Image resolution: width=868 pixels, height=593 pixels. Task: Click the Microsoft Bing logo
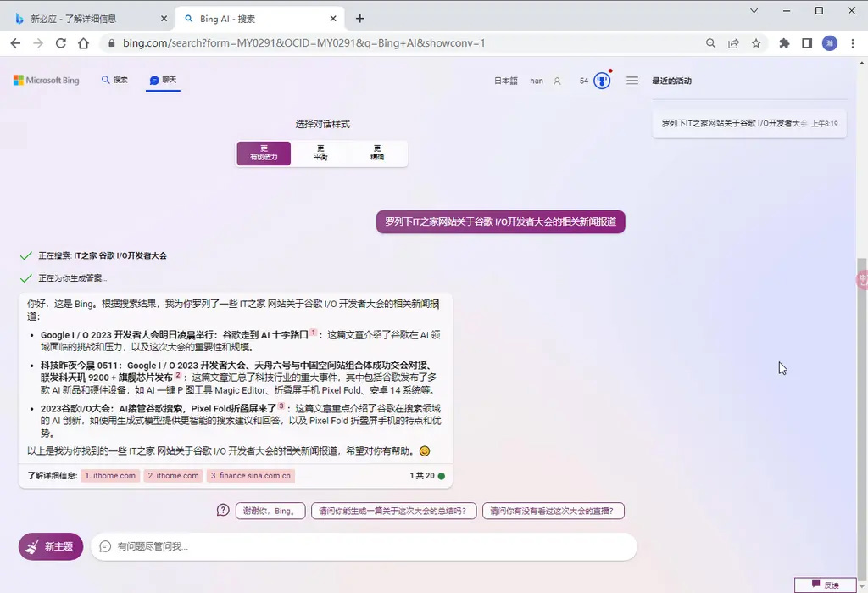point(46,80)
